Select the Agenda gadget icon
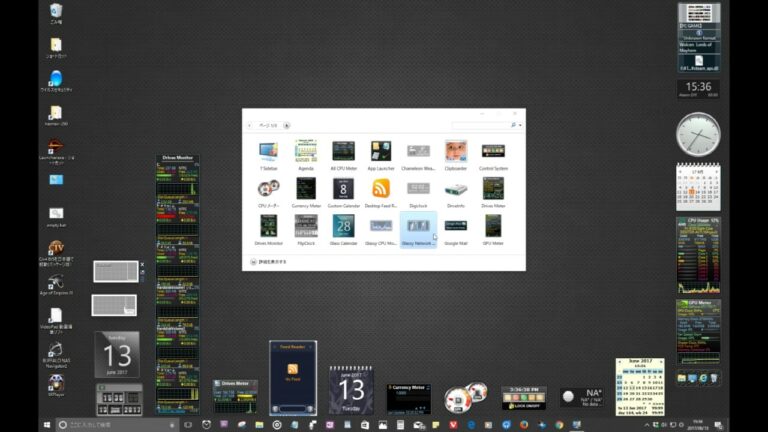The image size is (768, 432). tap(306, 152)
